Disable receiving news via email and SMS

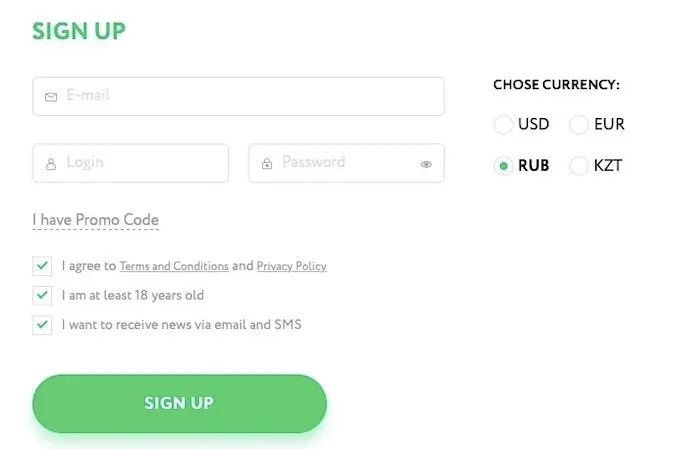point(42,324)
